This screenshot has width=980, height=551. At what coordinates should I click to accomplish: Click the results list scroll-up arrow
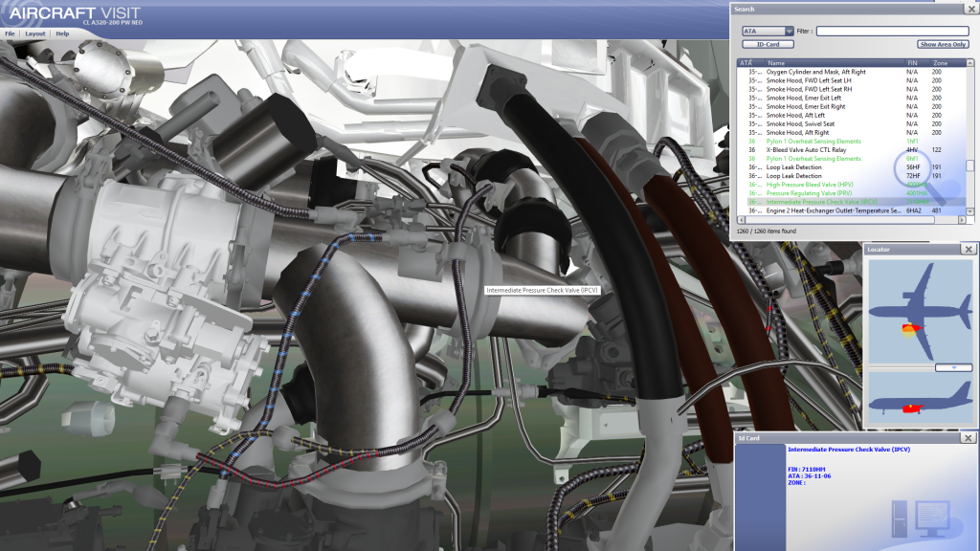tap(970, 63)
